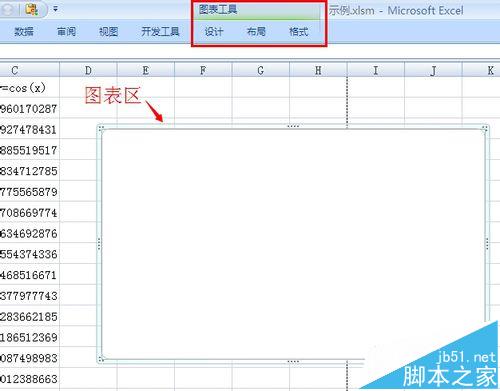Click the cell ending in 186512369
The image size is (500, 391).
coord(30,337)
